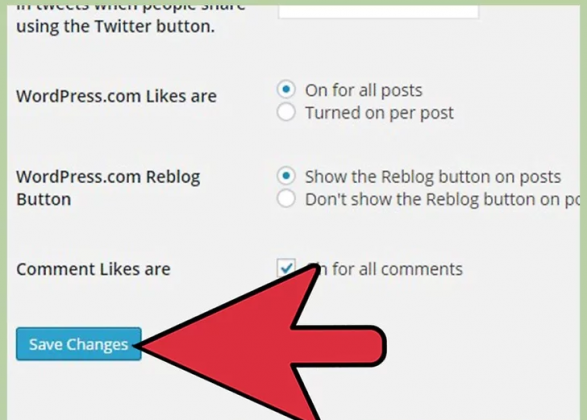This screenshot has height=420, width=587.
Task: Choose the "Turned on per post" radio button
Action: [286, 112]
